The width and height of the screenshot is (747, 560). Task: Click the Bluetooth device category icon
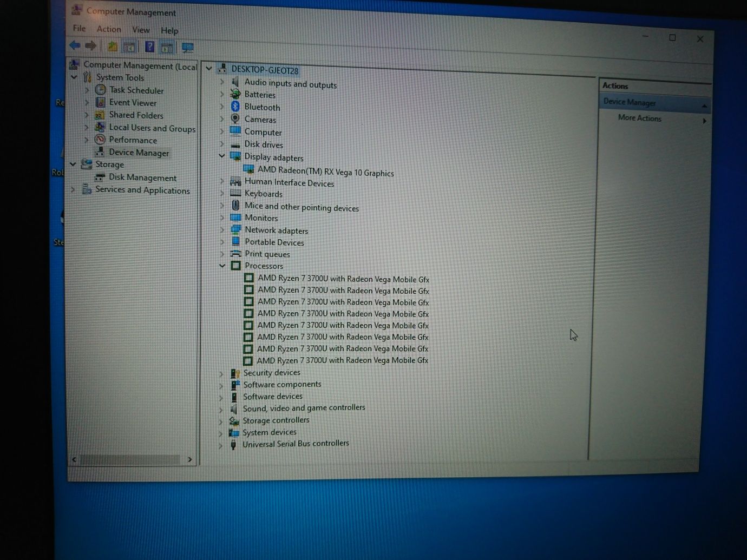235,107
